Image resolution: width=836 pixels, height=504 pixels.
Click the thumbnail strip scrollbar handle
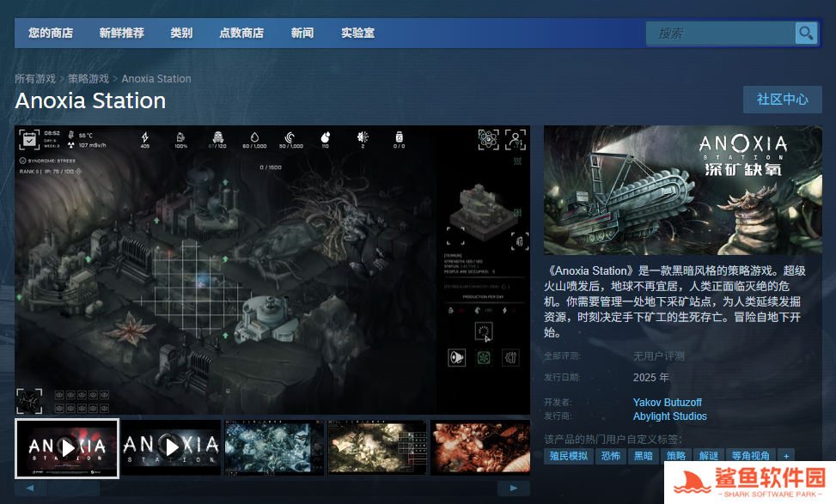74,488
